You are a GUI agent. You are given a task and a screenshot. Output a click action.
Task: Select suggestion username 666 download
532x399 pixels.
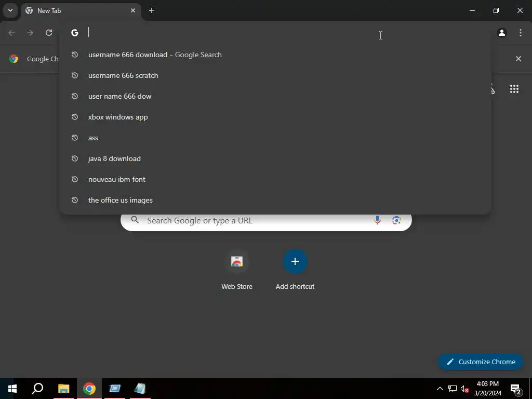point(275,55)
